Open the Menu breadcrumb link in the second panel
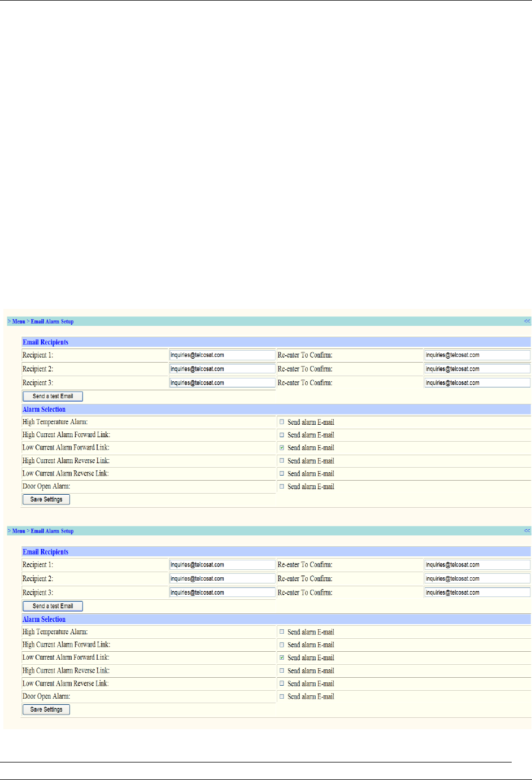Image resolution: width=532 pixels, height=780 pixels. [x=19, y=531]
